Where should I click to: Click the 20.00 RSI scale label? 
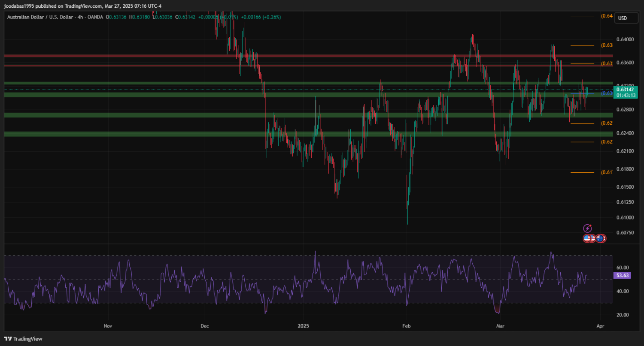click(623, 315)
